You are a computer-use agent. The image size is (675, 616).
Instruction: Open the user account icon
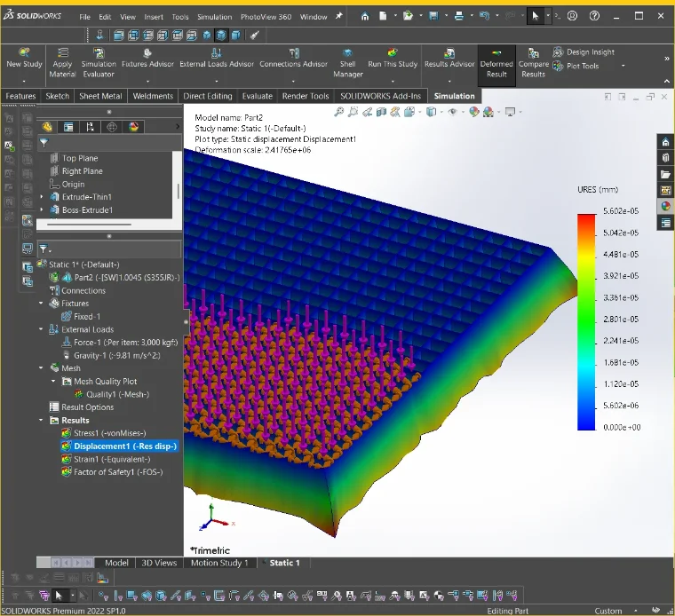tap(572, 16)
